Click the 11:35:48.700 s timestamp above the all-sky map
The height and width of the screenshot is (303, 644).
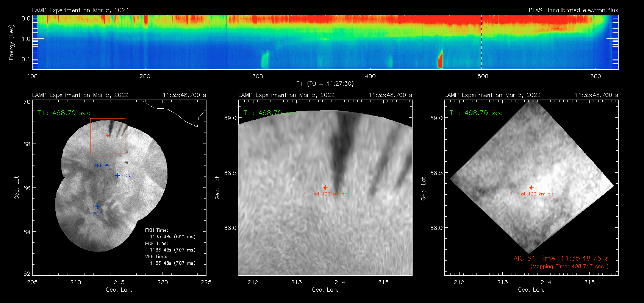tap(184, 95)
